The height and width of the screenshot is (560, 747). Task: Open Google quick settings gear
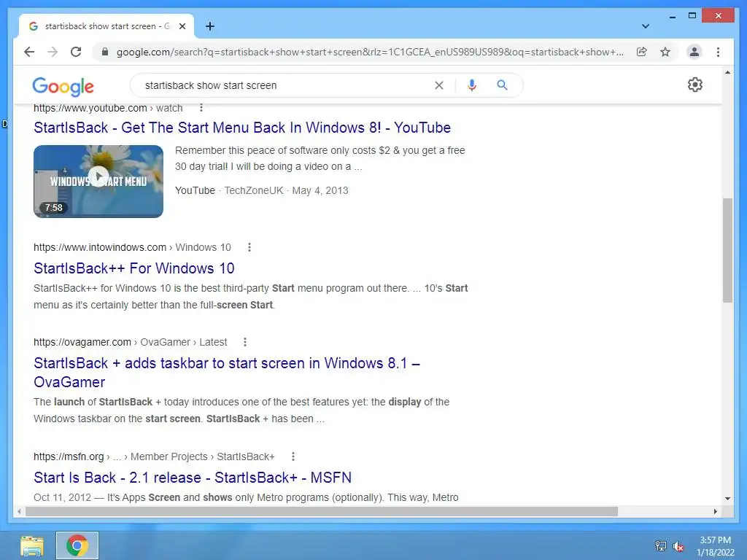(695, 85)
